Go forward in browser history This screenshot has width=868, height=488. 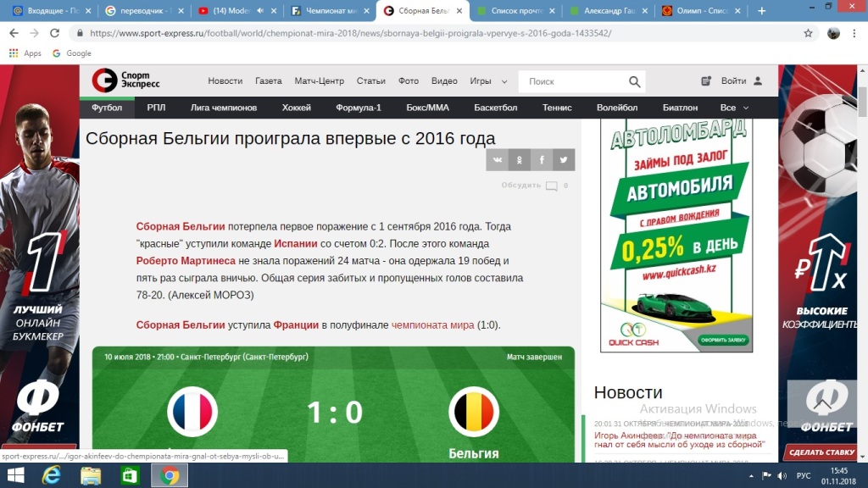[34, 33]
